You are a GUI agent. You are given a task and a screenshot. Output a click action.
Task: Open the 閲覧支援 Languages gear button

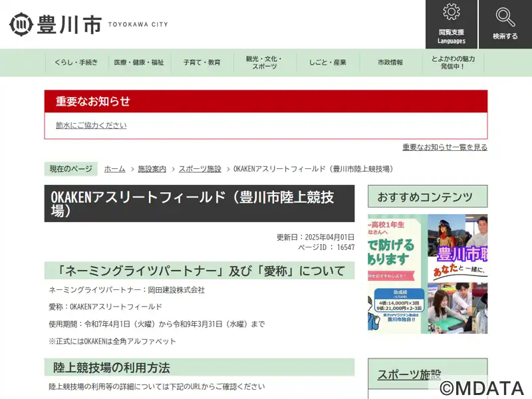coord(452,24)
